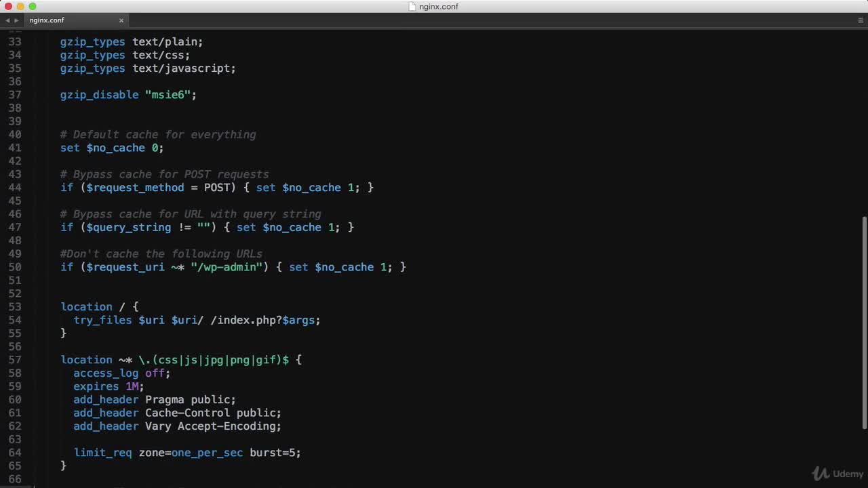Click the previous tab left arrow
Viewport: 868px width, 488px height.
click(7, 20)
